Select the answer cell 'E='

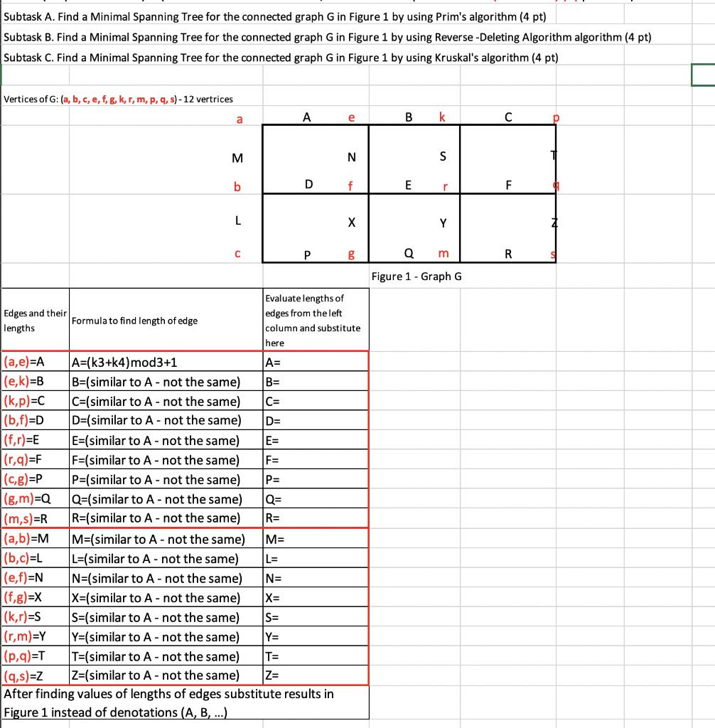pos(316,440)
